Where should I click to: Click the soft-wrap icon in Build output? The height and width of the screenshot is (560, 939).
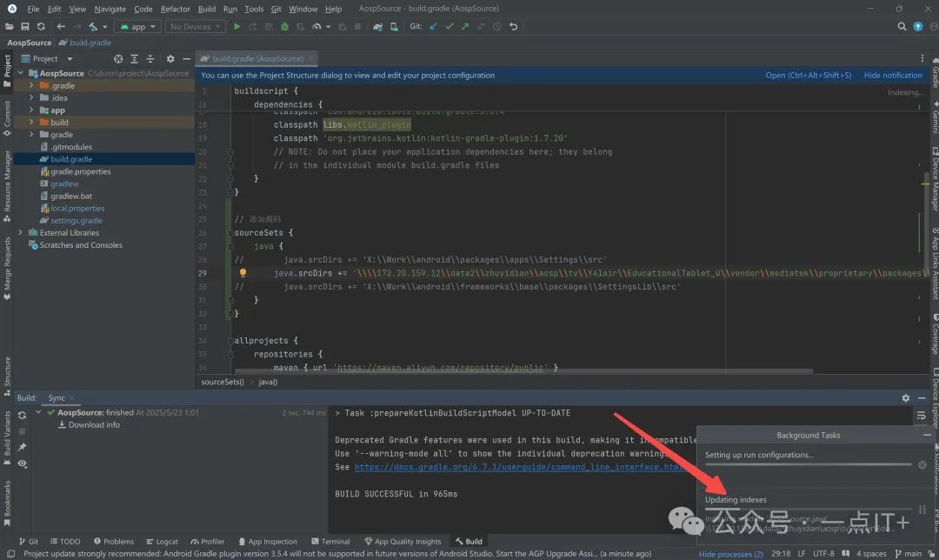(921, 415)
